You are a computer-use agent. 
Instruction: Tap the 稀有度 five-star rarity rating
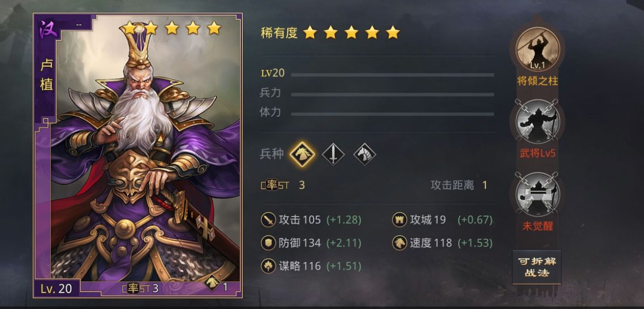(x=351, y=32)
